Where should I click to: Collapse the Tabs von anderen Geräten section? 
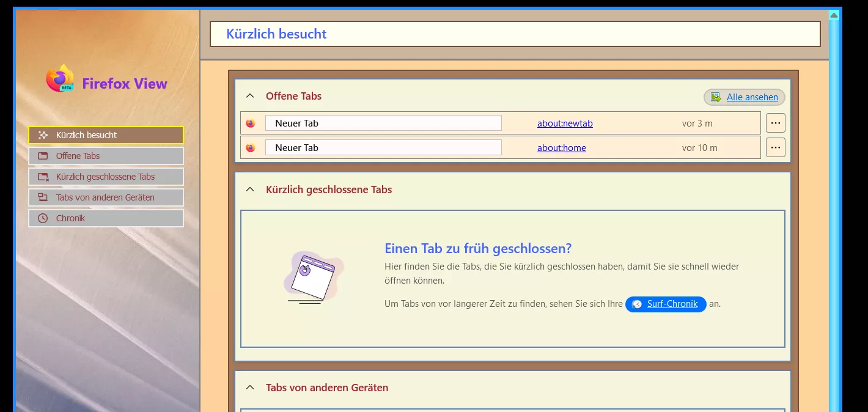(249, 388)
